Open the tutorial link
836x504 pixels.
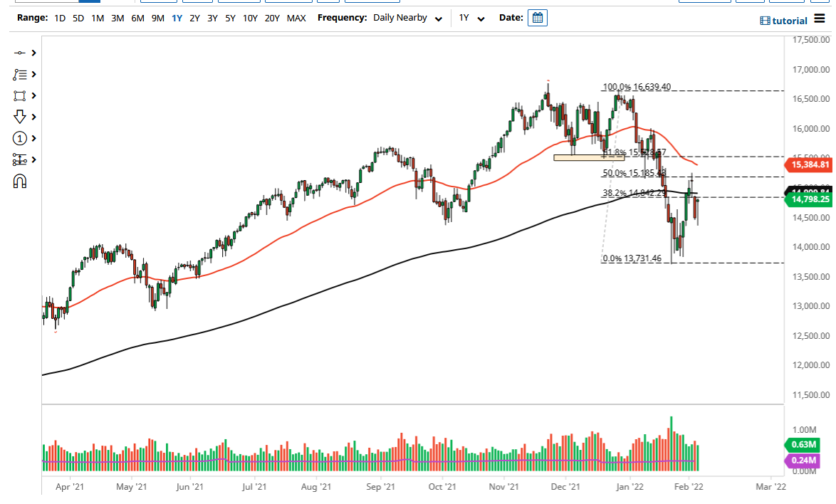tap(783, 20)
